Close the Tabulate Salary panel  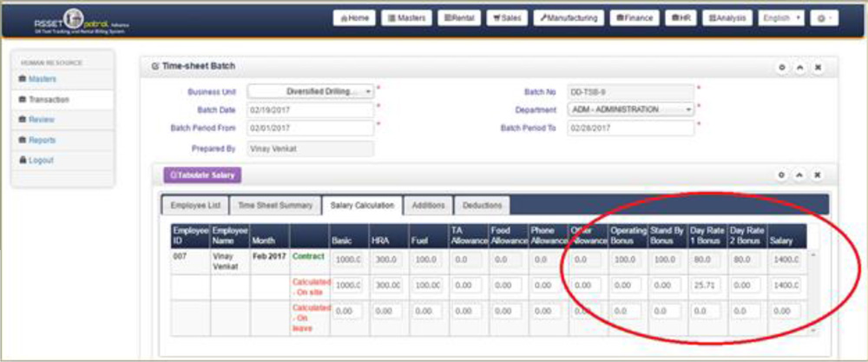tap(818, 174)
